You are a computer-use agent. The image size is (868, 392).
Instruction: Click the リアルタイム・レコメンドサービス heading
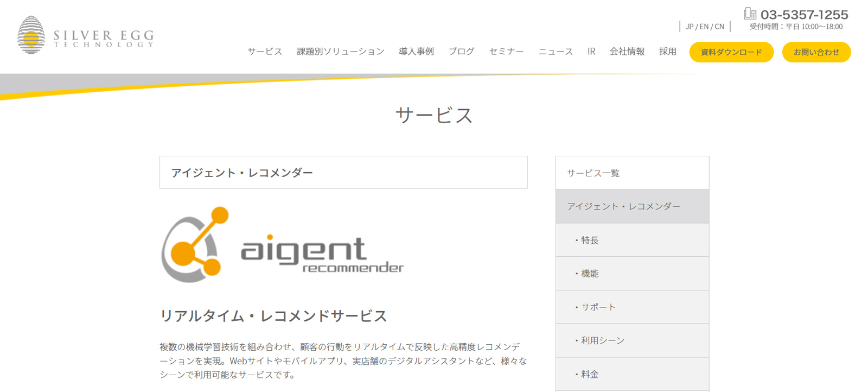click(x=273, y=316)
